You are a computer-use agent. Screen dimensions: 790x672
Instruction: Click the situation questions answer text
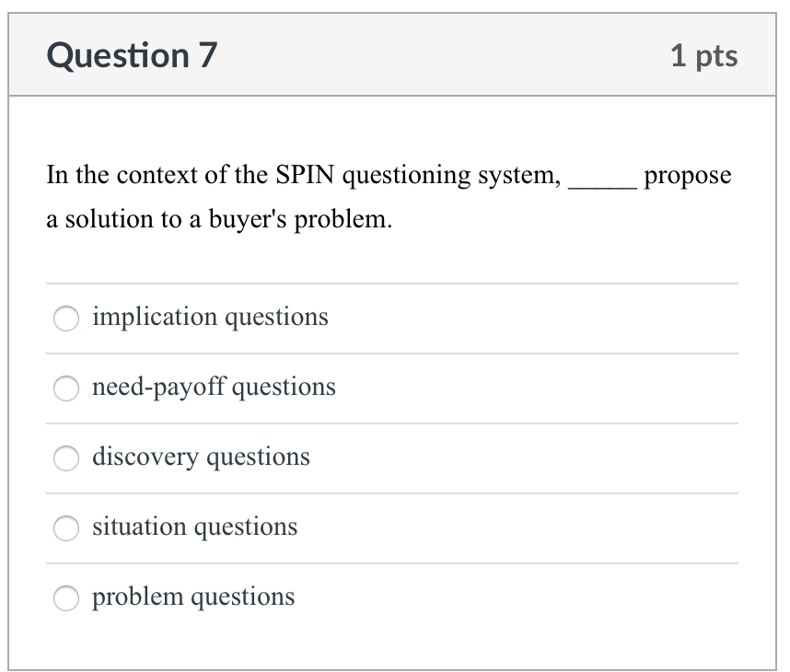click(x=194, y=527)
